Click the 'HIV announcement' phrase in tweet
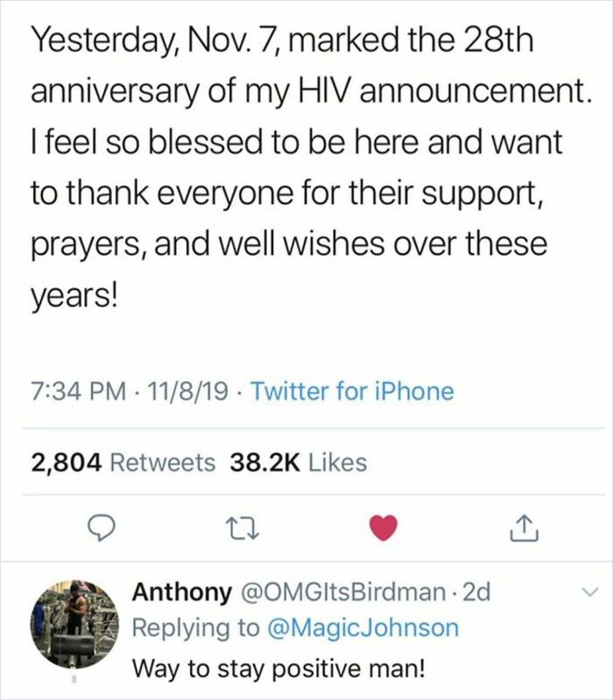Screen dimensions: 613x700 tap(442, 91)
